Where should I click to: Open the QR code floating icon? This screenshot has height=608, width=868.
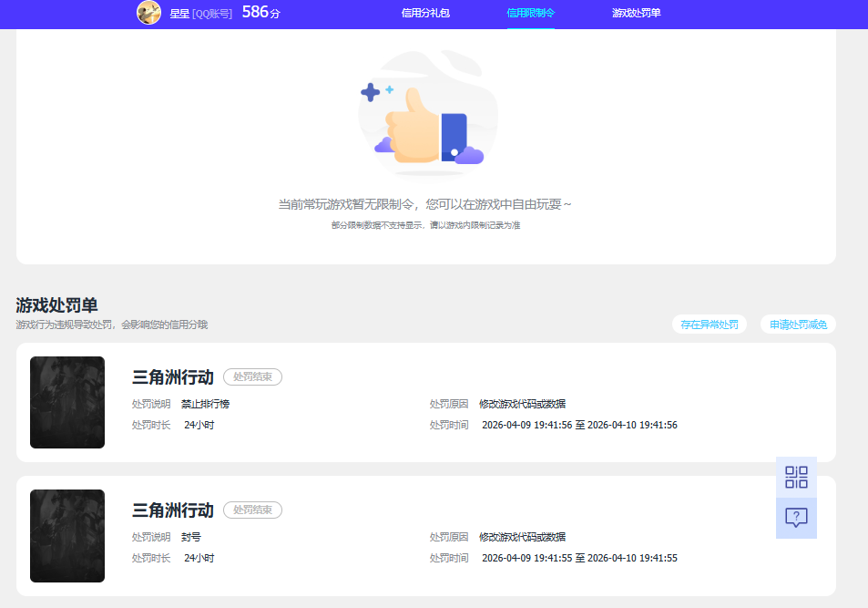click(x=796, y=478)
